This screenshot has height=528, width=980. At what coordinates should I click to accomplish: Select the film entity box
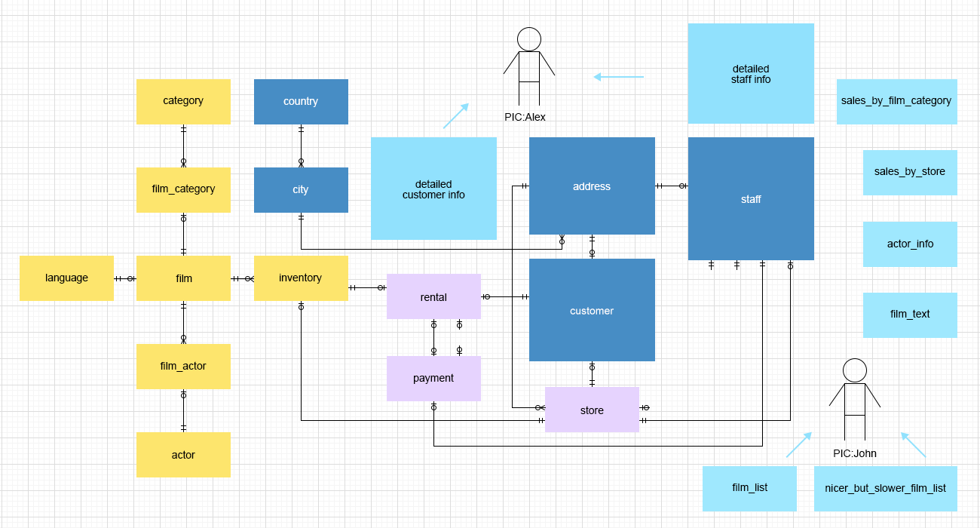183,278
